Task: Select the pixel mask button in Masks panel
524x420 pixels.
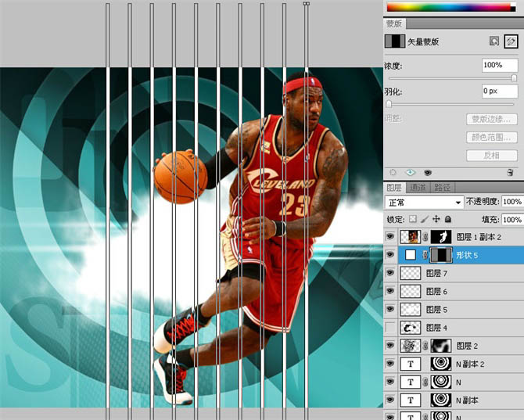Action: [494, 41]
